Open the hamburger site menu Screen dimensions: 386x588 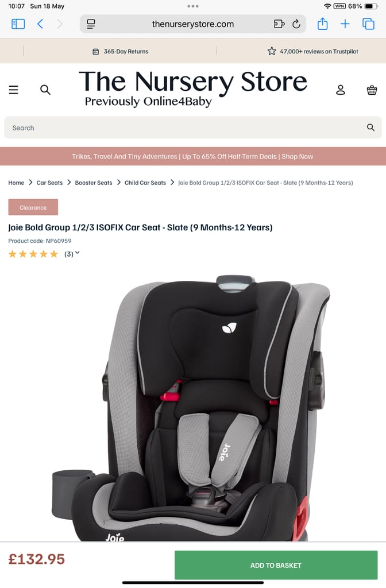[x=14, y=90]
